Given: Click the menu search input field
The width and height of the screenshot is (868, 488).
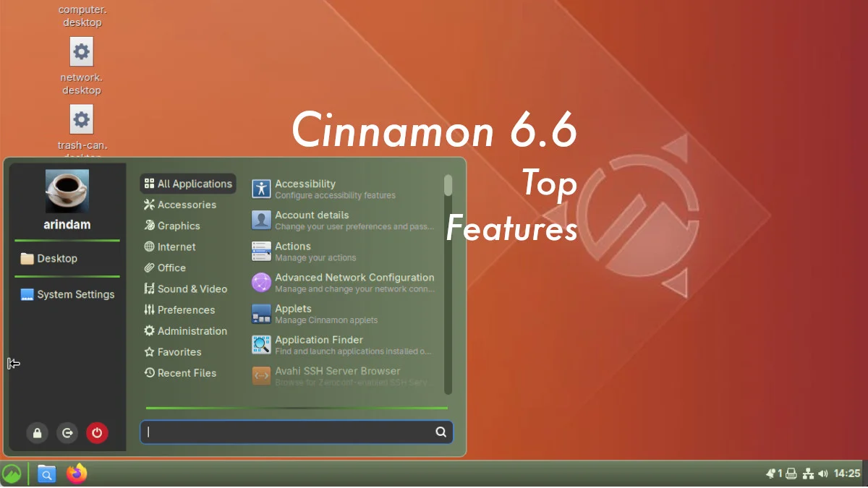Looking at the screenshot, I should [289, 432].
